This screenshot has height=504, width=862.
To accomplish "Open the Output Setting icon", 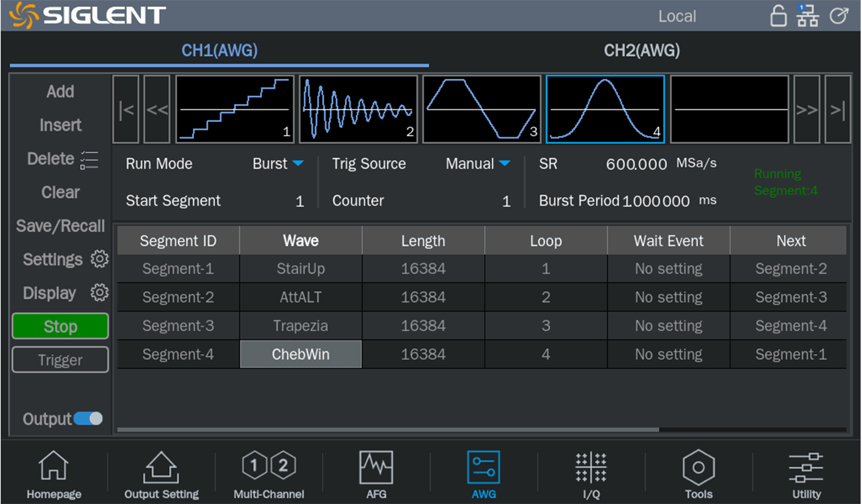I will click(x=161, y=468).
